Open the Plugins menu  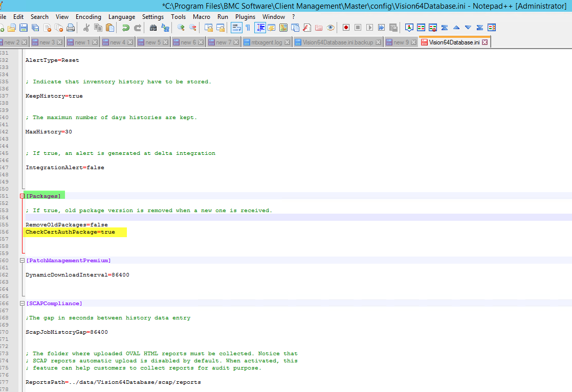click(x=245, y=17)
